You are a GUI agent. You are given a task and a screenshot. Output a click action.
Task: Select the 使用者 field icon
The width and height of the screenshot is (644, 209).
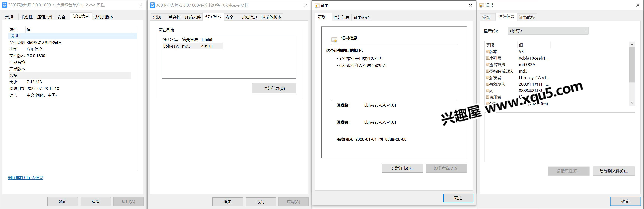(x=487, y=97)
